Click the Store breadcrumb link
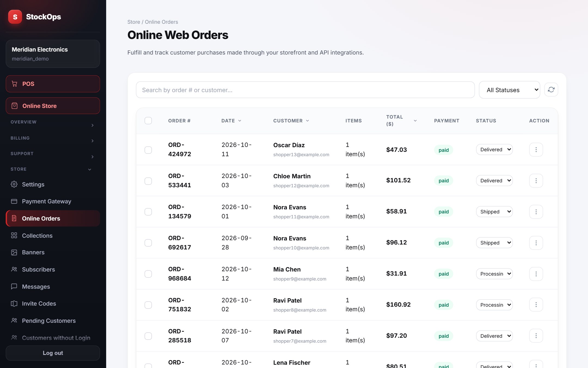 tap(134, 22)
